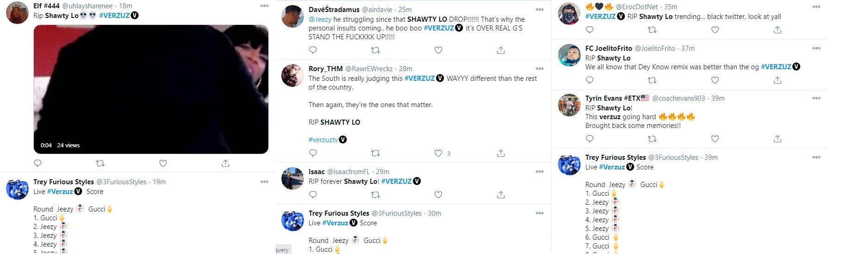Open more options on Tyrin Evans's tweet

coord(816,98)
